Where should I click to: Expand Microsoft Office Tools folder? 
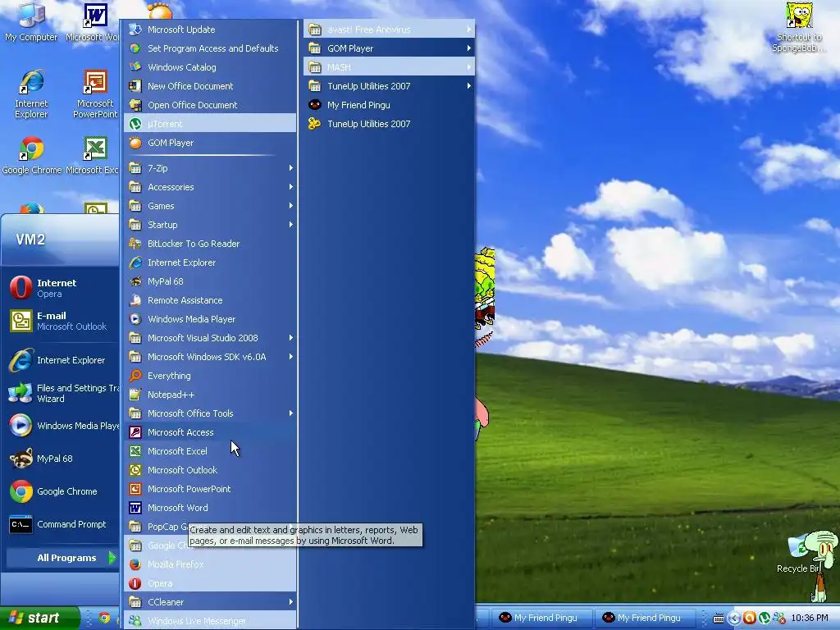click(x=209, y=413)
